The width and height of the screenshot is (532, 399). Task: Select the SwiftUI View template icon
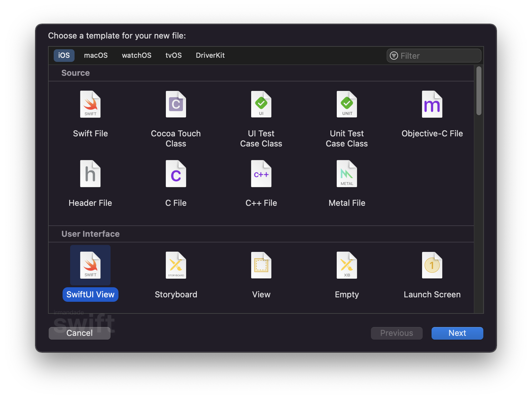[90, 265]
